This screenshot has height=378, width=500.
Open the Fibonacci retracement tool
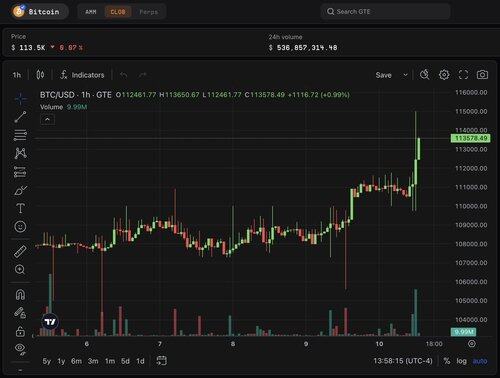(x=20, y=135)
